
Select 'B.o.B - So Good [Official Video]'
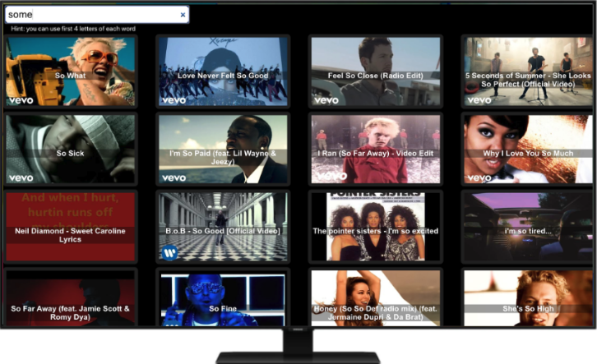(223, 227)
